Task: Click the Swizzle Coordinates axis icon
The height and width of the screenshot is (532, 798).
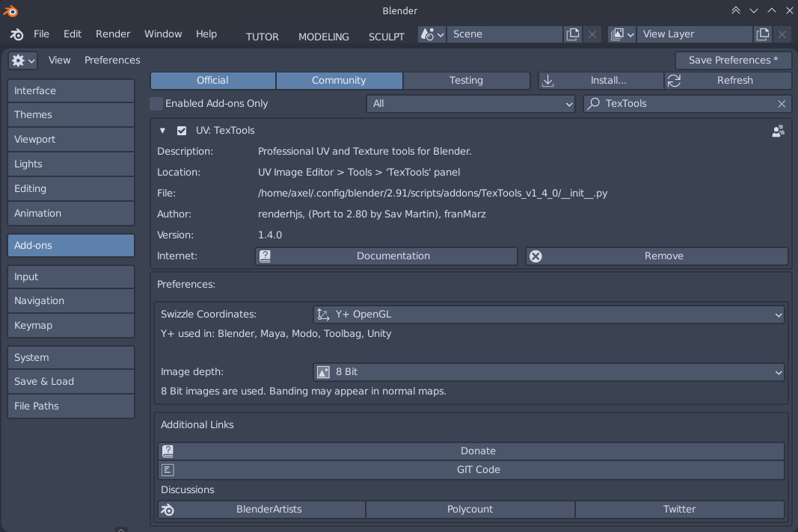Action: click(323, 315)
